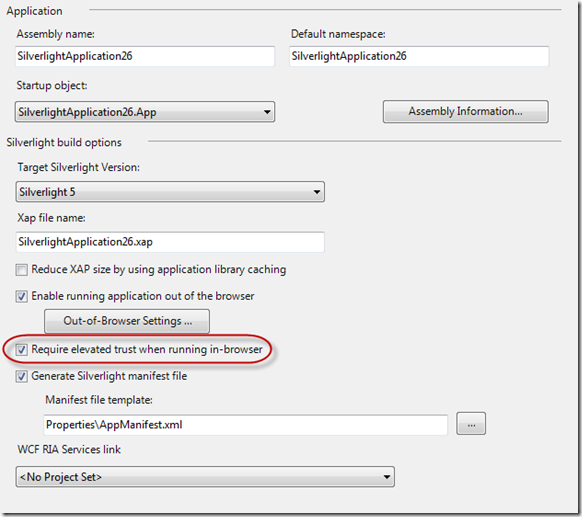This screenshot has width=582, height=517.
Task: Expand Target Silverlight Version dropdown
Action: tap(170, 192)
